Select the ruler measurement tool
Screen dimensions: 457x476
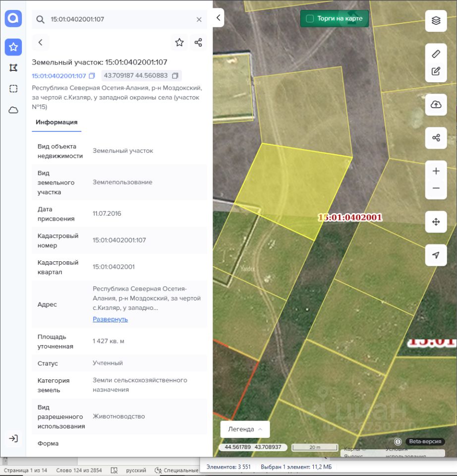click(x=436, y=54)
